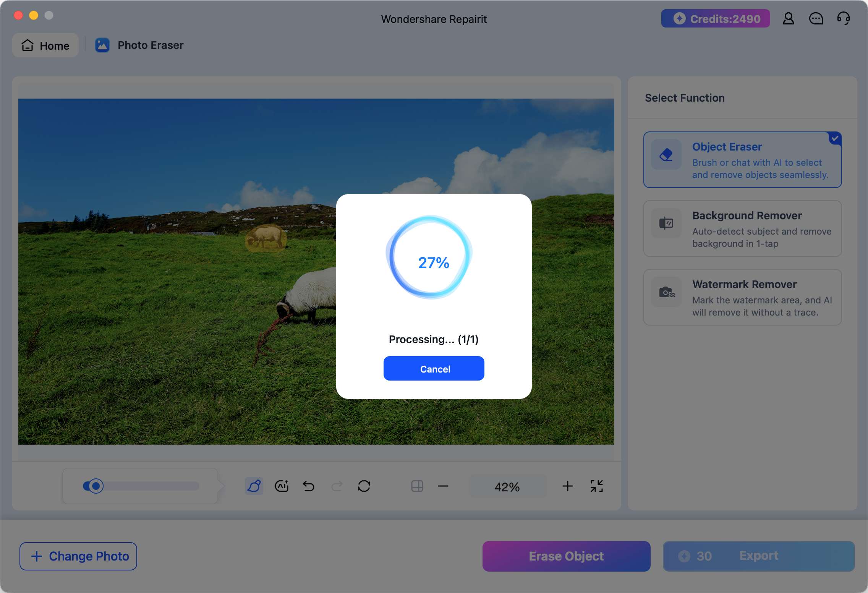This screenshot has width=868, height=593.
Task: Undo the last brush stroke
Action: (309, 486)
